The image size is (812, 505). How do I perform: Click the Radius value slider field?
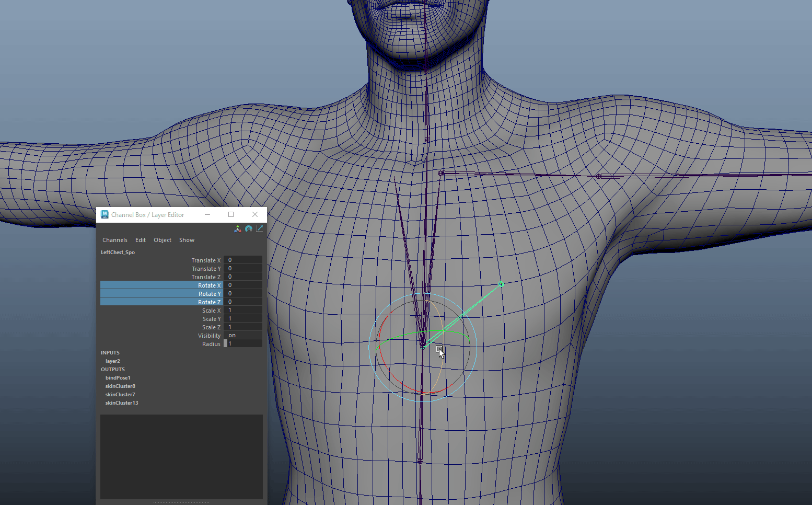(x=243, y=344)
